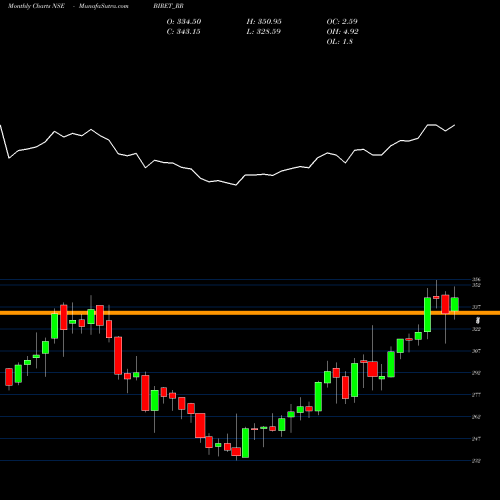
Task: Click the 247 price axis label
Action: point(476,439)
